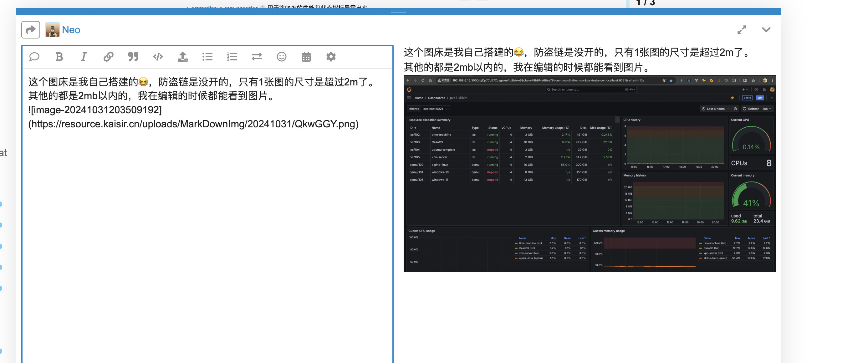Click the composer resize handle on blue bar

click(x=398, y=12)
